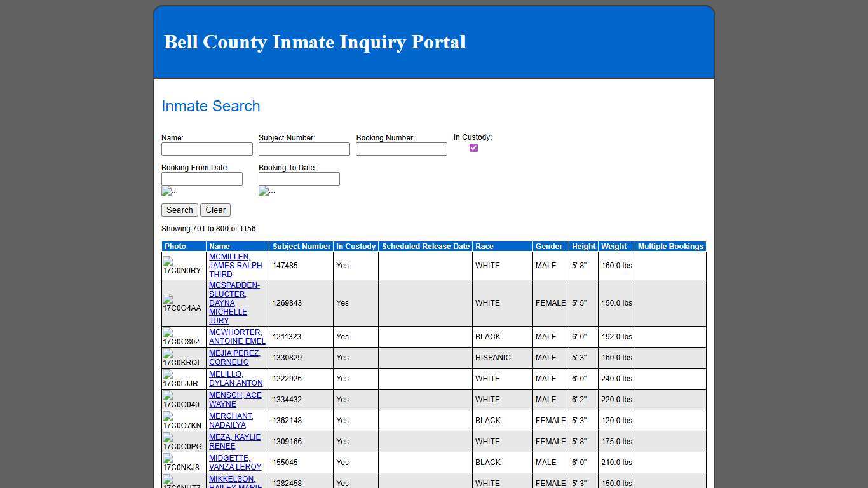Click the Search button
The image size is (868, 488).
179,210
